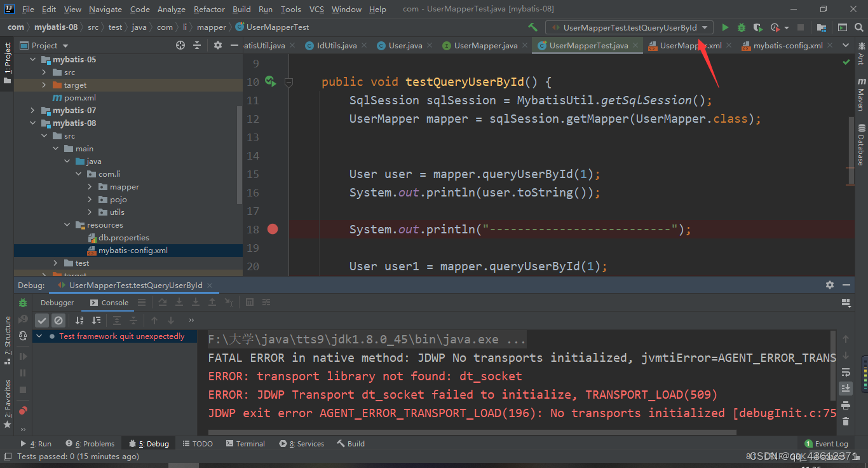Collapse the main folder in Project tree
868x468 pixels.
(56, 148)
